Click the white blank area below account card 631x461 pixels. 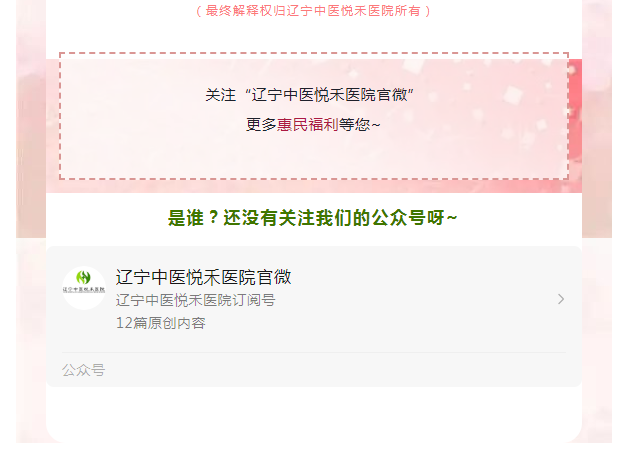(x=314, y=414)
